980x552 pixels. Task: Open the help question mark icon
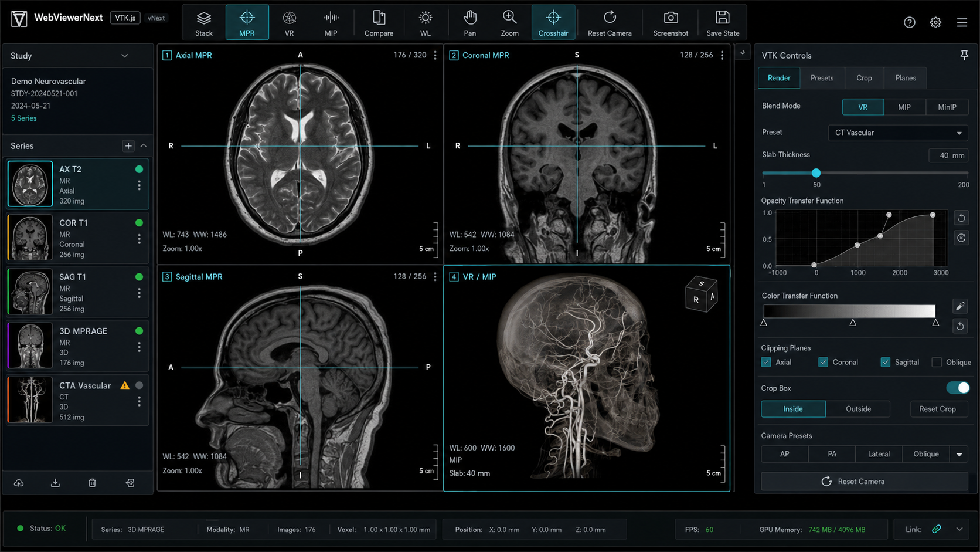click(909, 22)
